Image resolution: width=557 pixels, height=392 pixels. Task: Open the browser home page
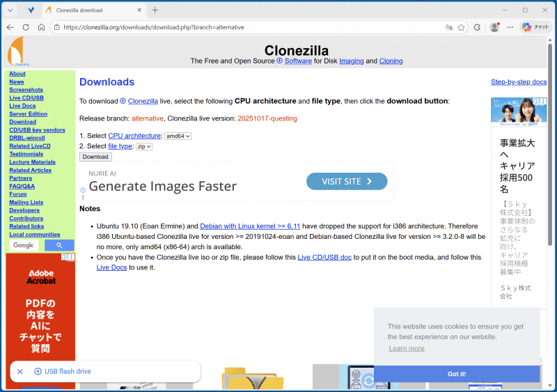[x=41, y=27]
